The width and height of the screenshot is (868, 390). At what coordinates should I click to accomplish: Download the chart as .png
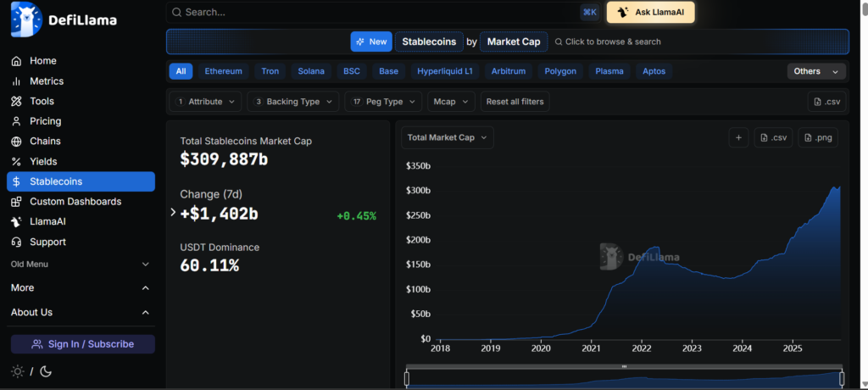click(x=817, y=137)
